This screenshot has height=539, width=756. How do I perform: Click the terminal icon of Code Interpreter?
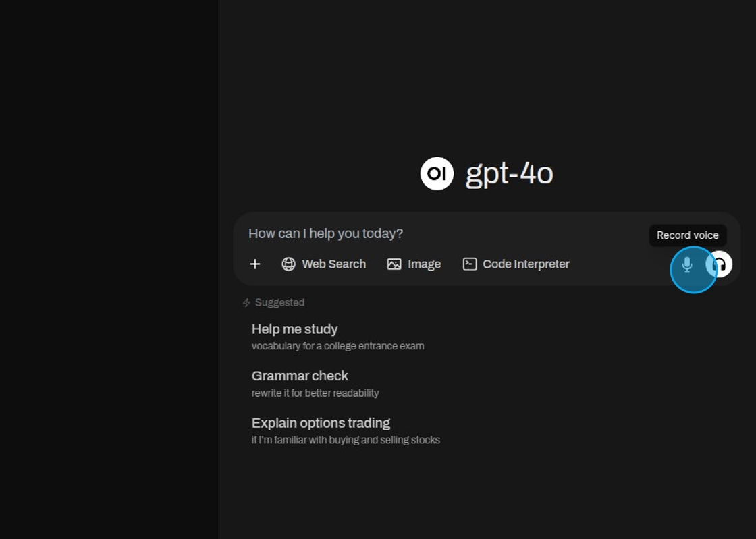(470, 264)
